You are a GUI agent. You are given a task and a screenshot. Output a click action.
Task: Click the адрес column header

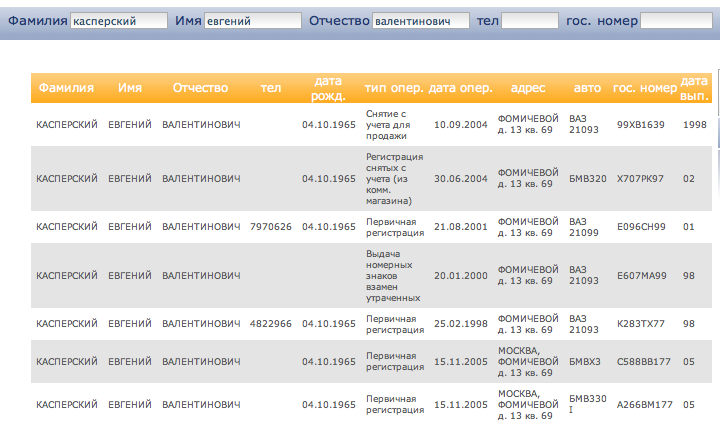tap(528, 88)
